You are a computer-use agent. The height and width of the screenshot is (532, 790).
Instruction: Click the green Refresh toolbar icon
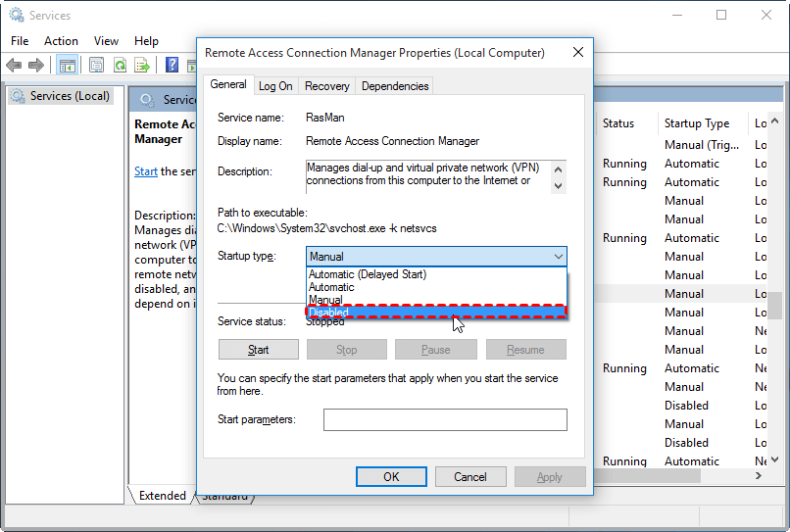point(120,66)
